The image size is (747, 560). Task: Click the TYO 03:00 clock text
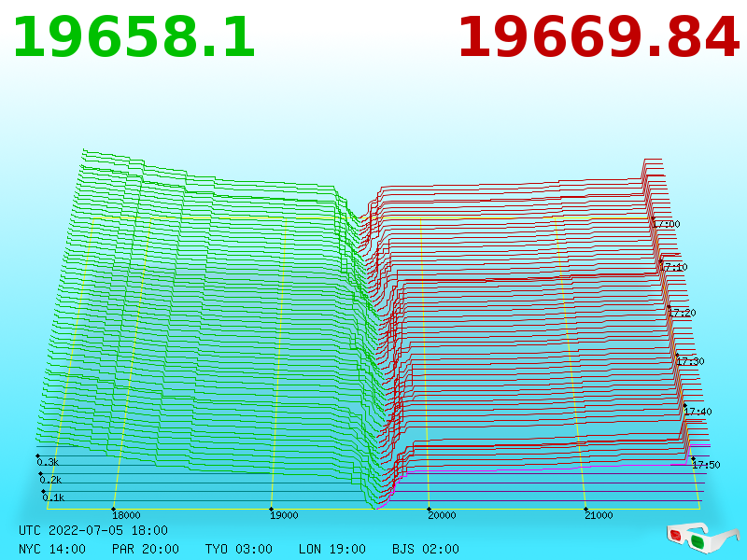coord(239,549)
